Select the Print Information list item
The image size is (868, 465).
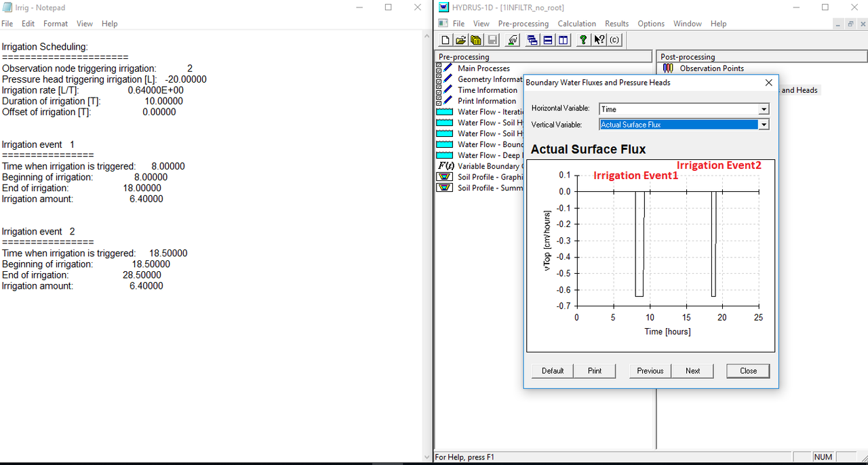487,101
